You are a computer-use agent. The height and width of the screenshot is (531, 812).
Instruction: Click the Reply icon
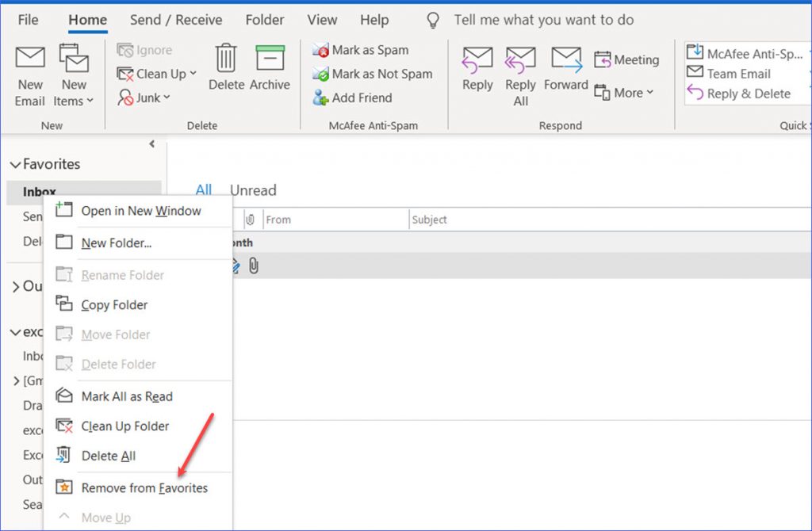pyautogui.click(x=477, y=71)
